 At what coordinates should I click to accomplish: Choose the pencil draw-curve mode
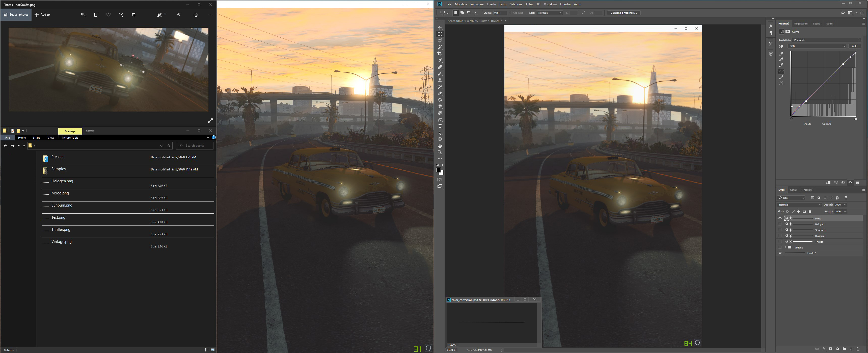pyautogui.click(x=781, y=77)
